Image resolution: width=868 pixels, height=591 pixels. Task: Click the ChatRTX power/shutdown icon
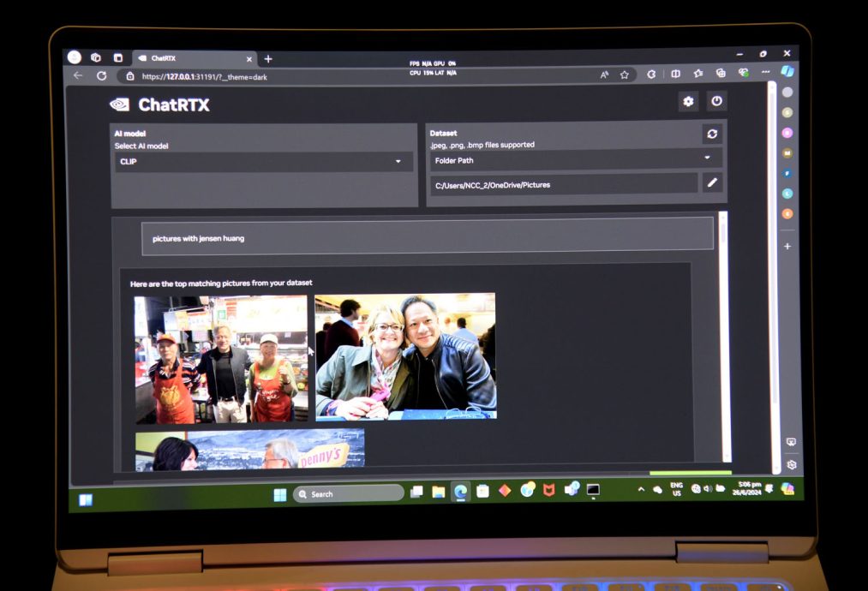[716, 101]
